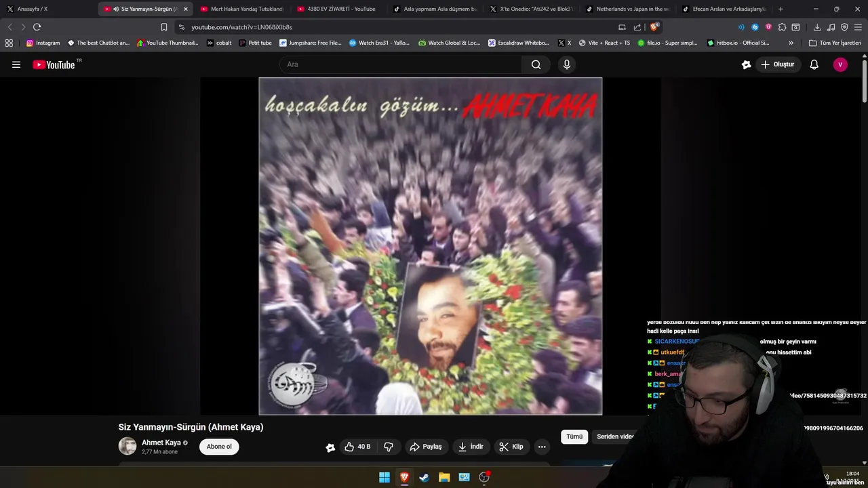868x488 pixels.
Task: Switch to Efecan Arslan tab
Action: [724, 9]
